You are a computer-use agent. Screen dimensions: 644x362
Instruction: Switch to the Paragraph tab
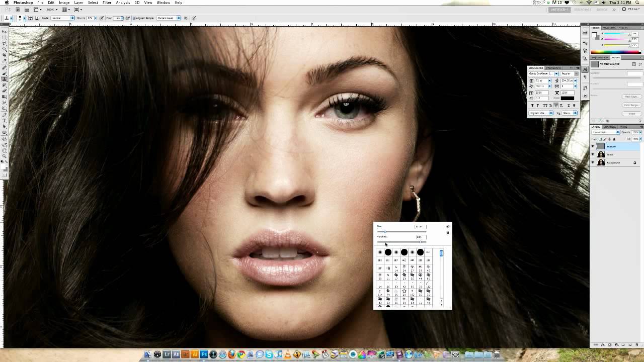coord(553,68)
